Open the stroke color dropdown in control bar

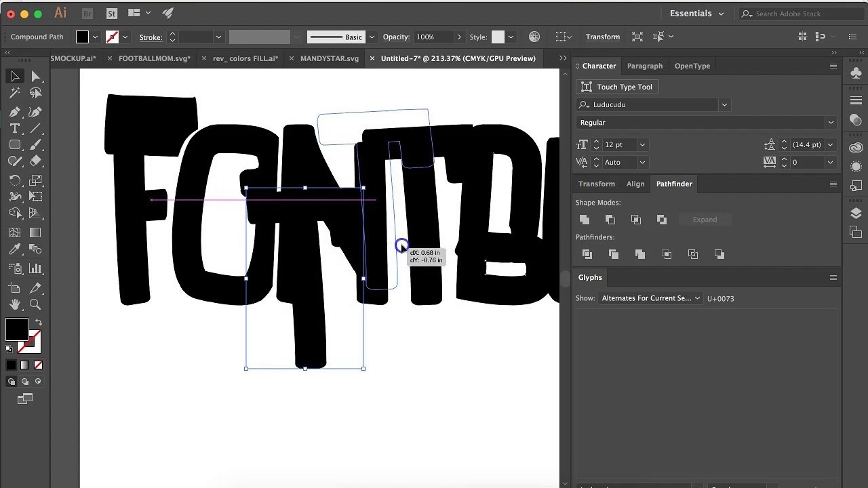point(125,37)
